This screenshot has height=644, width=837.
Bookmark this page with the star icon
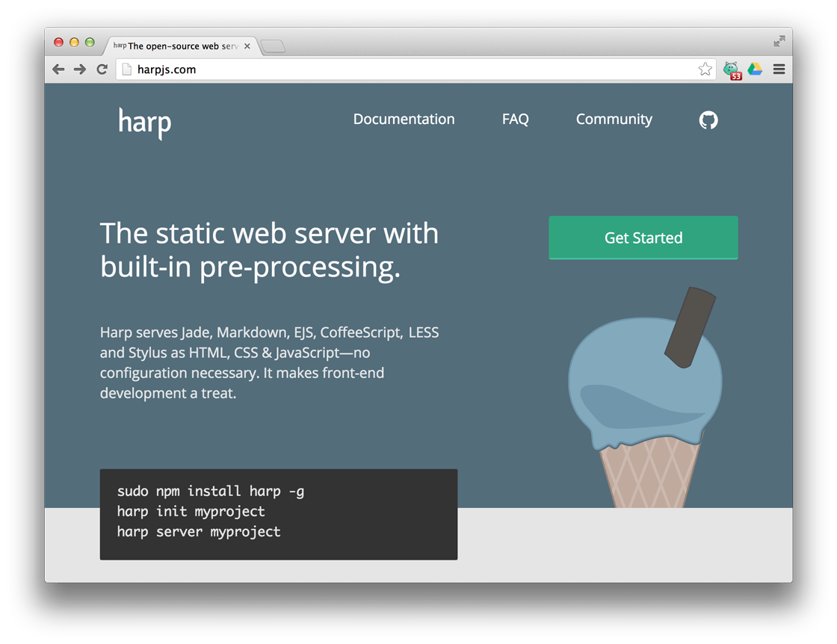(x=705, y=69)
